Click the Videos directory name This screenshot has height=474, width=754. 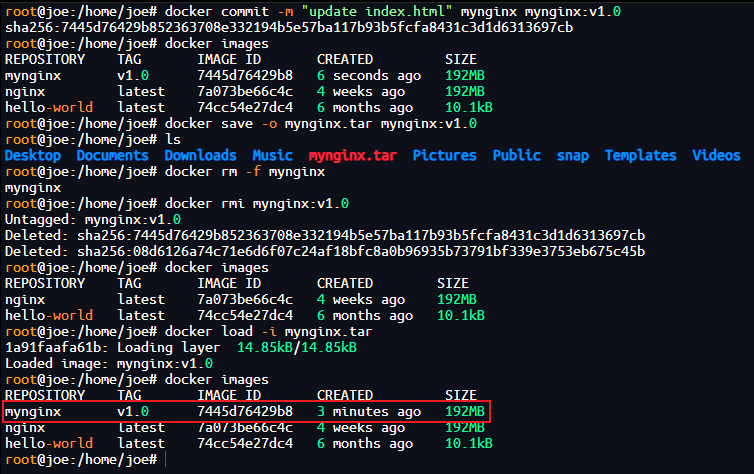[x=716, y=155]
